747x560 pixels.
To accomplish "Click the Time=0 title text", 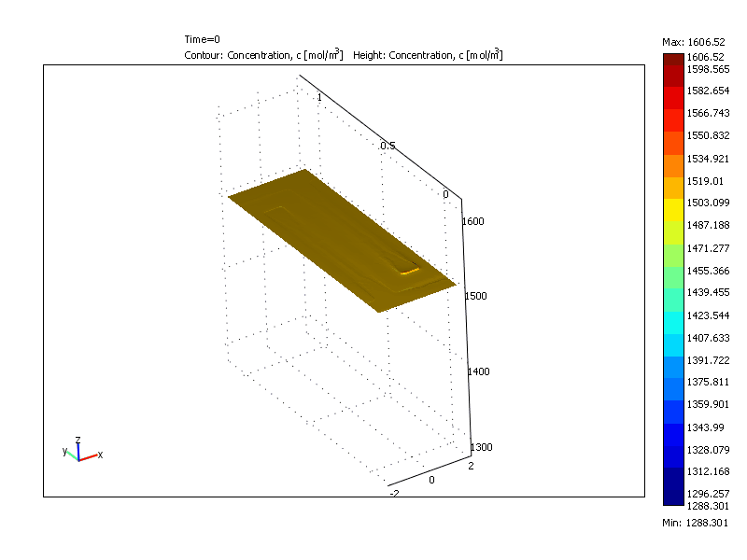I will tap(202, 39).
